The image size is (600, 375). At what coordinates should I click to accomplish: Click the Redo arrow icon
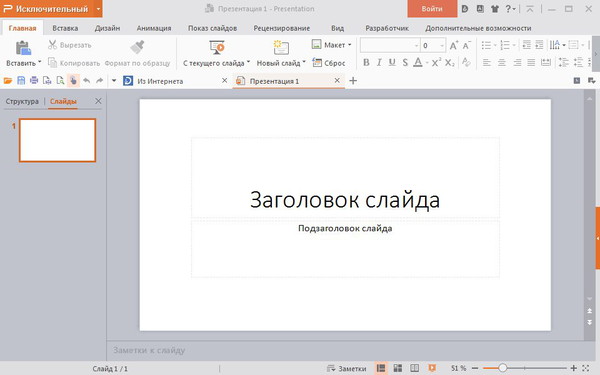[x=99, y=81]
